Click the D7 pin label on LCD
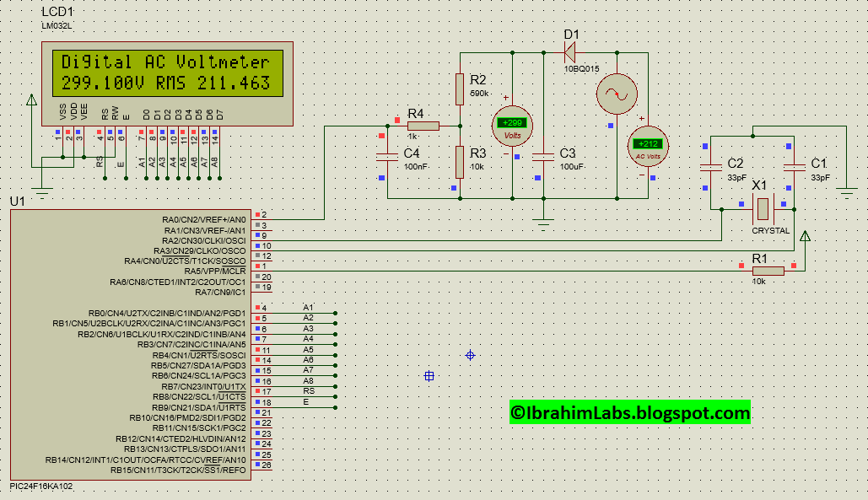This screenshot has height=500, width=868. click(x=220, y=115)
